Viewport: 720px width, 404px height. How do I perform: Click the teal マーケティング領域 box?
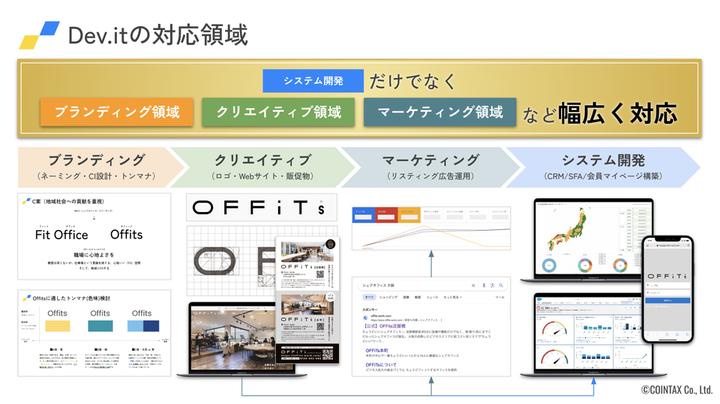(440, 112)
